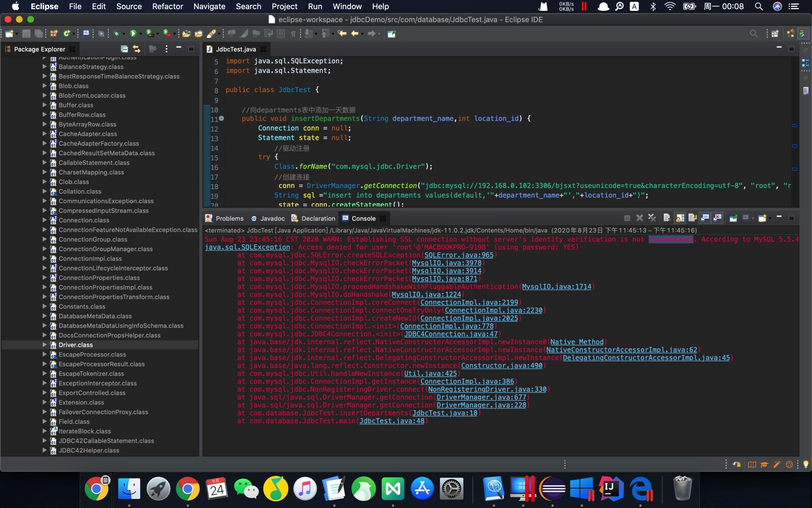Select the ExceptionInterceptor.class file
The image size is (812, 508).
coord(98,383)
